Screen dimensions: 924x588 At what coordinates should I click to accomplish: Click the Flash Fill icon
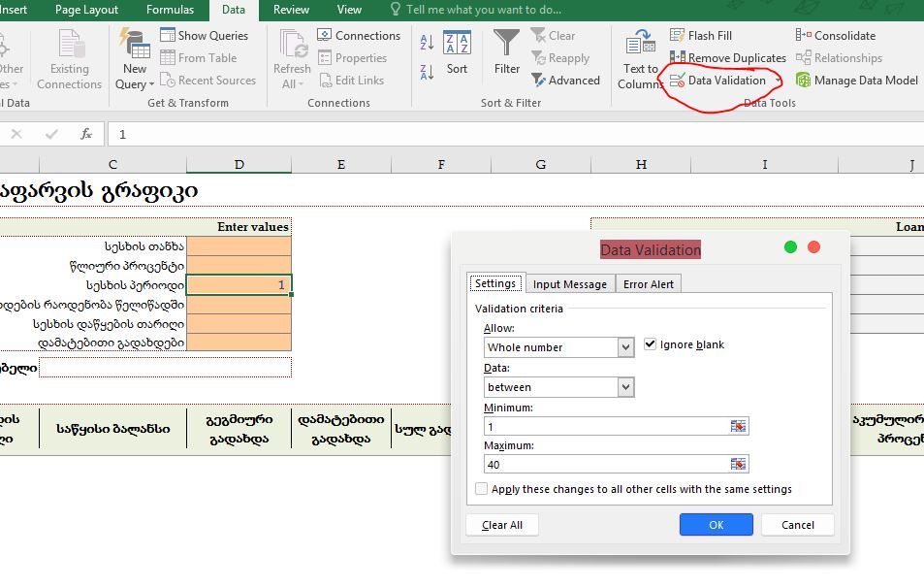click(679, 36)
